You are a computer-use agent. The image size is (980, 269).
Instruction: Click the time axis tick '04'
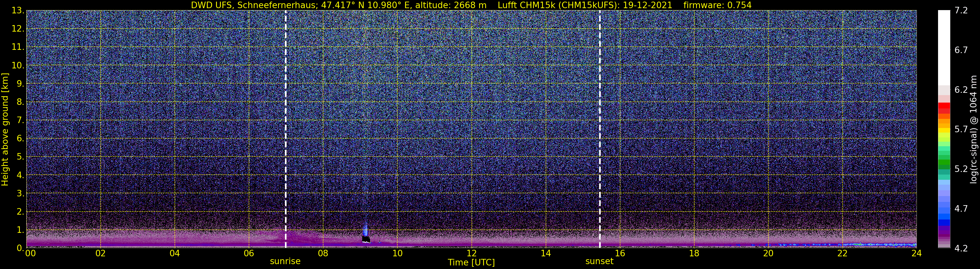point(175,254)
